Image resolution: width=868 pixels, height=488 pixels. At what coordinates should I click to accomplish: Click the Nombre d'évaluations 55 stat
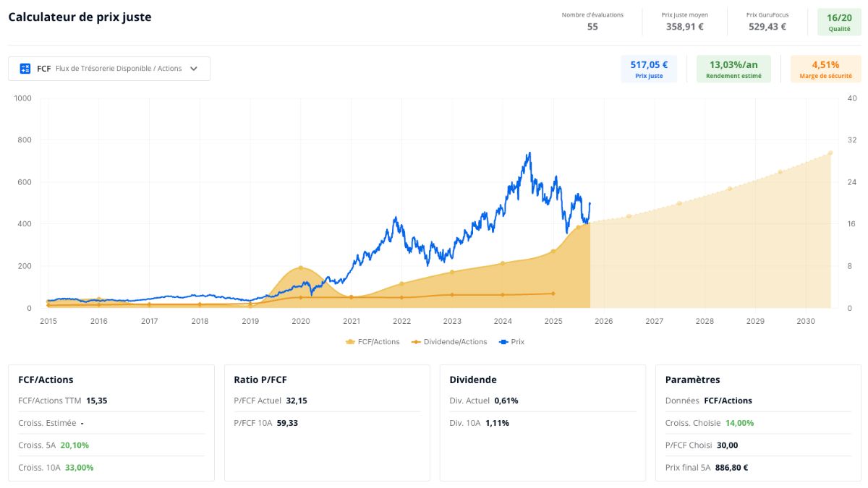[592, 22]
